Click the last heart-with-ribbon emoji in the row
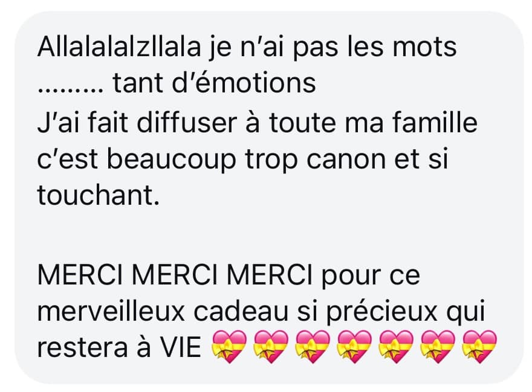Screen dimensions: 532x392 coord(479,347)
